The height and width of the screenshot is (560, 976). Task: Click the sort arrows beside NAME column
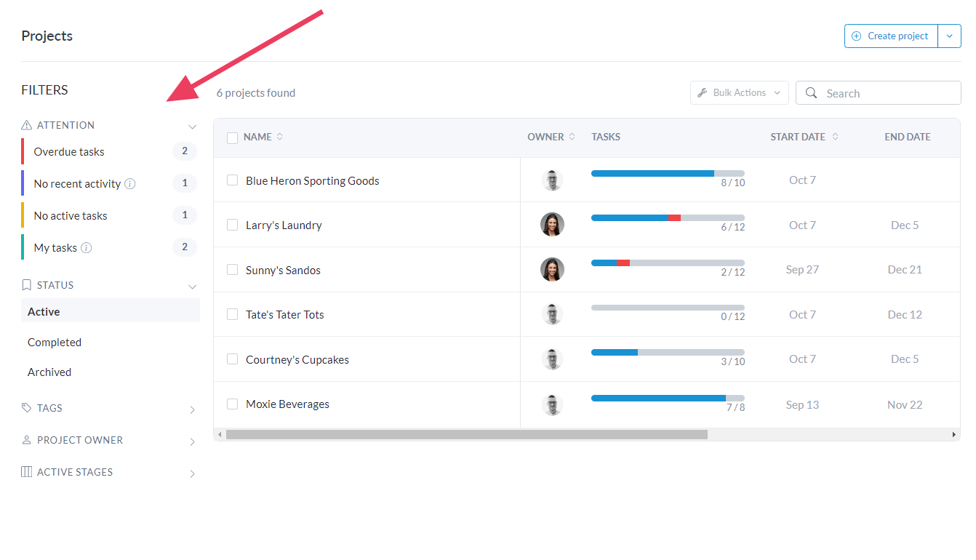pos(280,137)
